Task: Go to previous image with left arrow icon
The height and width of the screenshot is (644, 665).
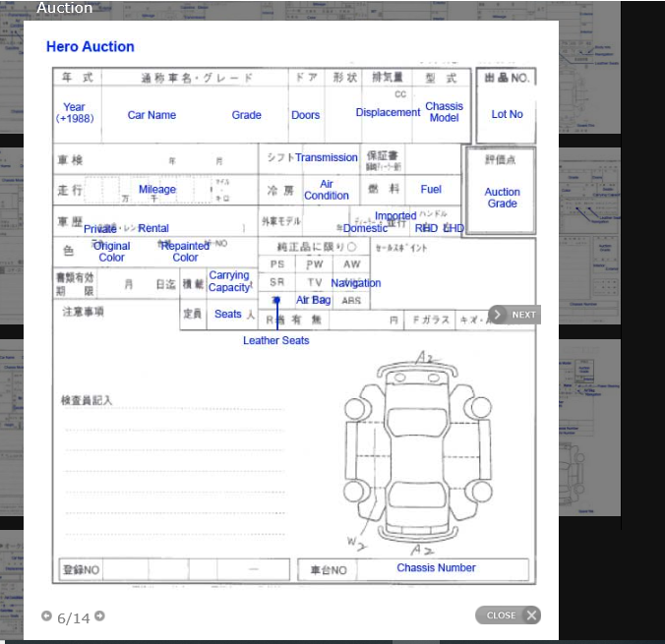Action: (46, 615)
